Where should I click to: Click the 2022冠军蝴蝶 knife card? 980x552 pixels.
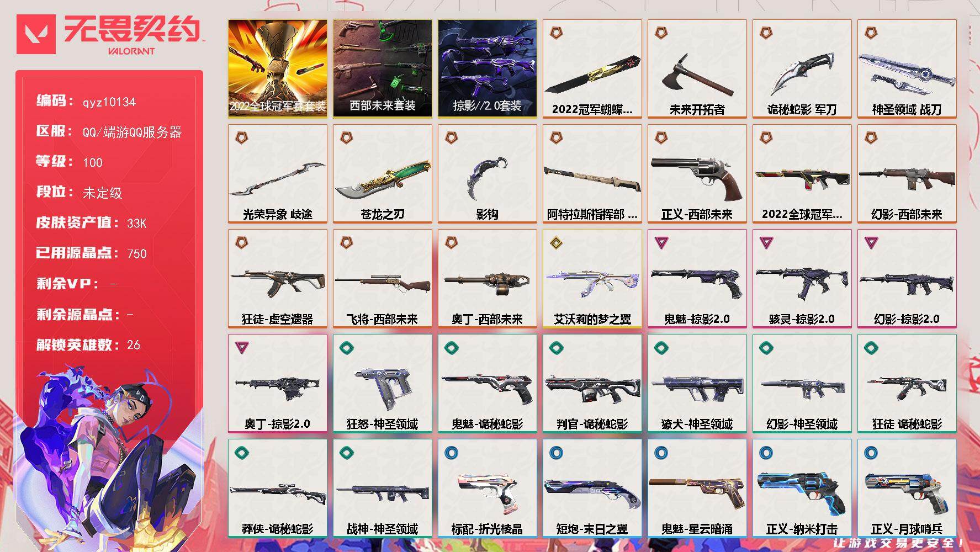[x=592, y=69]
